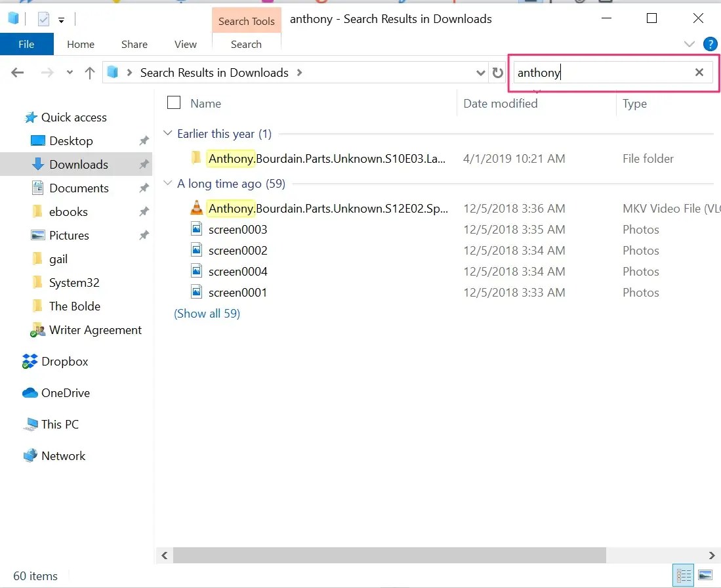The height and width of the screenshot is (588, 721).
Task: Open recent locations dropdown arrow
Action: (70, 73)
